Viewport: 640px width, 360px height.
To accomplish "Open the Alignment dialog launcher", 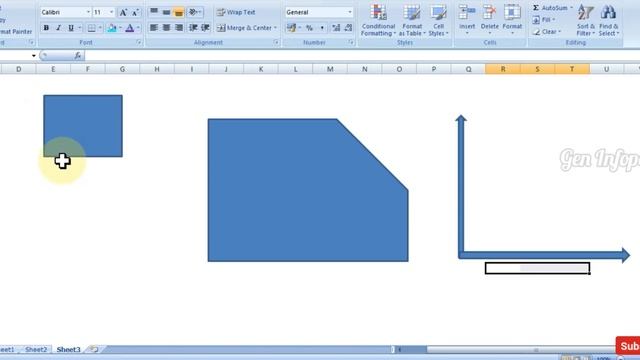I will (x=276, y=42).
